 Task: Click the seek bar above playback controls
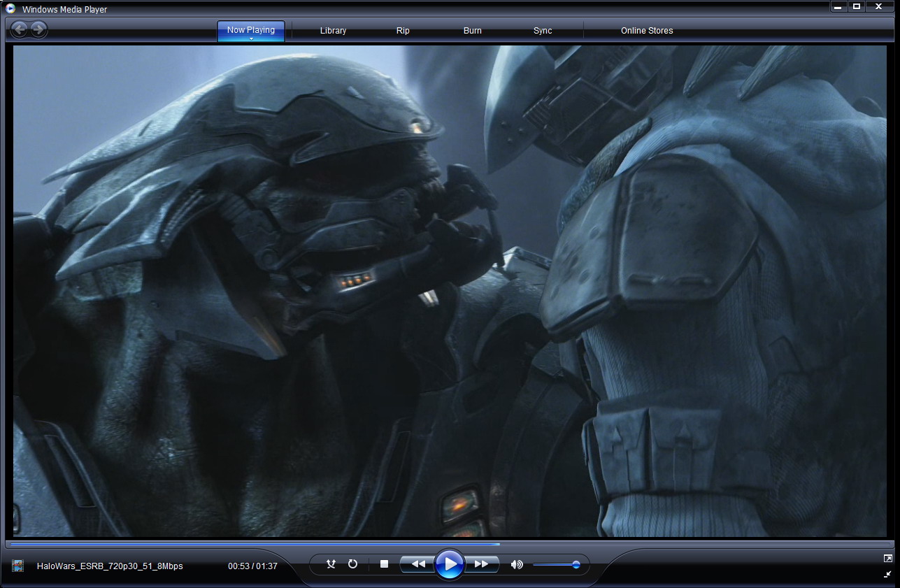(x=448, y=543)
